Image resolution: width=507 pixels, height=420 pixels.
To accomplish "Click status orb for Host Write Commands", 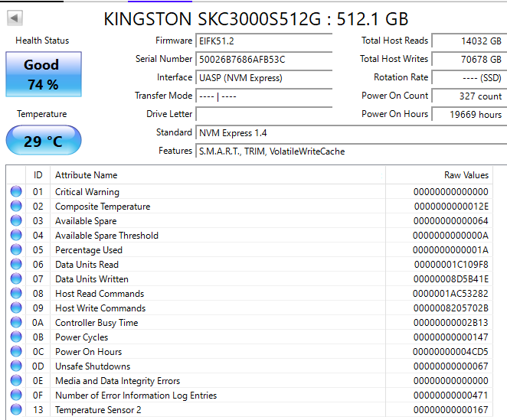I will pyautogui.click(x=16, y=308).
